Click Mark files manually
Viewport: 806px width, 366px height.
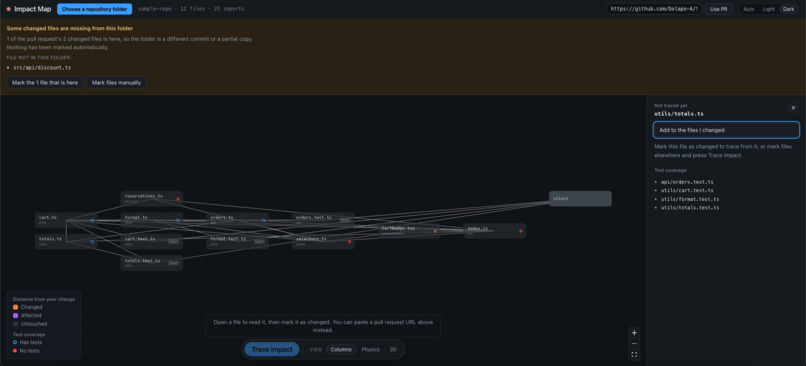coord(116,82)
